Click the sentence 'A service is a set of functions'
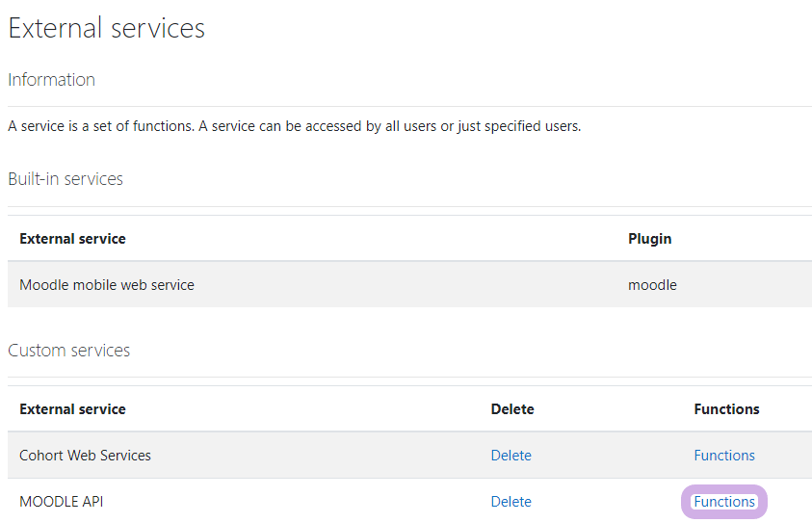The height and width of the screenshot is (523, 812). 100,126
